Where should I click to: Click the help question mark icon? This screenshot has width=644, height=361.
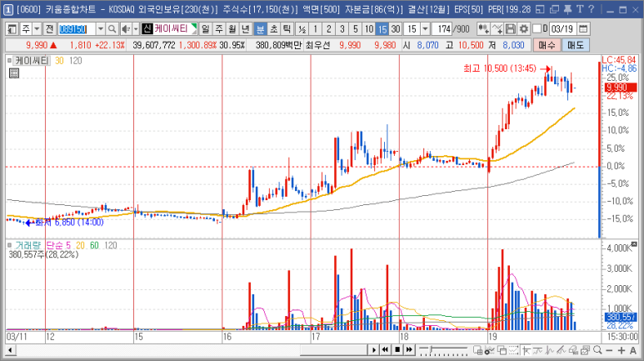tap(592, 9)
